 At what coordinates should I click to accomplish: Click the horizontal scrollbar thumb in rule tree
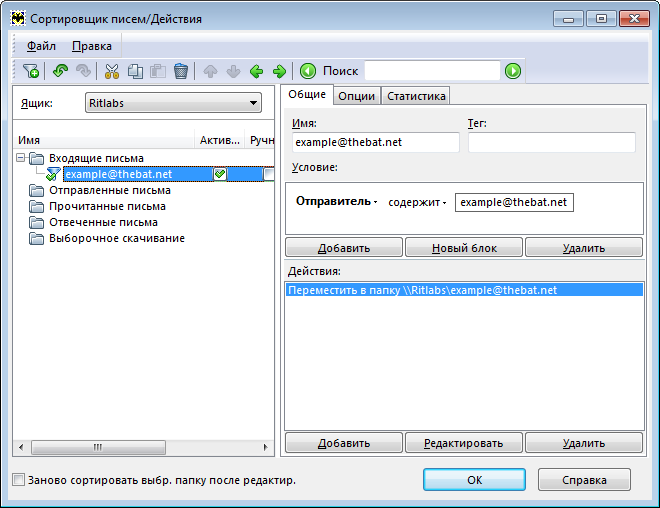coord(98,447)
